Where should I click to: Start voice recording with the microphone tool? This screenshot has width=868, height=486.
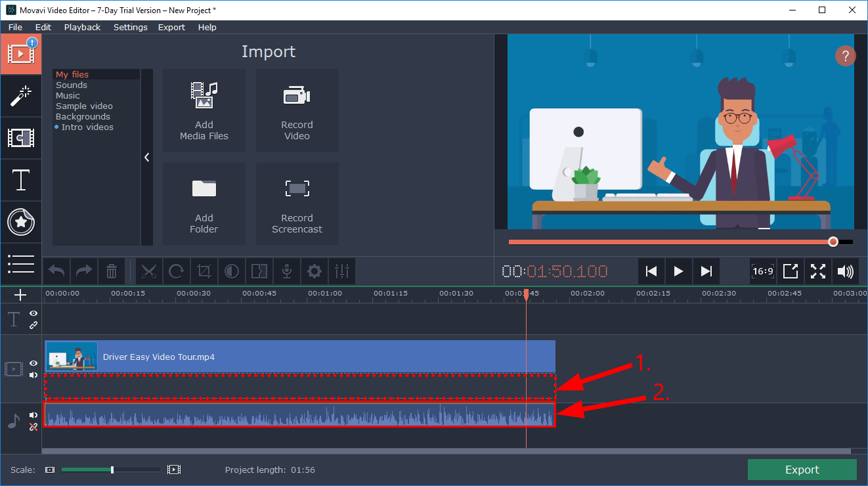pyautogui.click(x=287, y=271)
